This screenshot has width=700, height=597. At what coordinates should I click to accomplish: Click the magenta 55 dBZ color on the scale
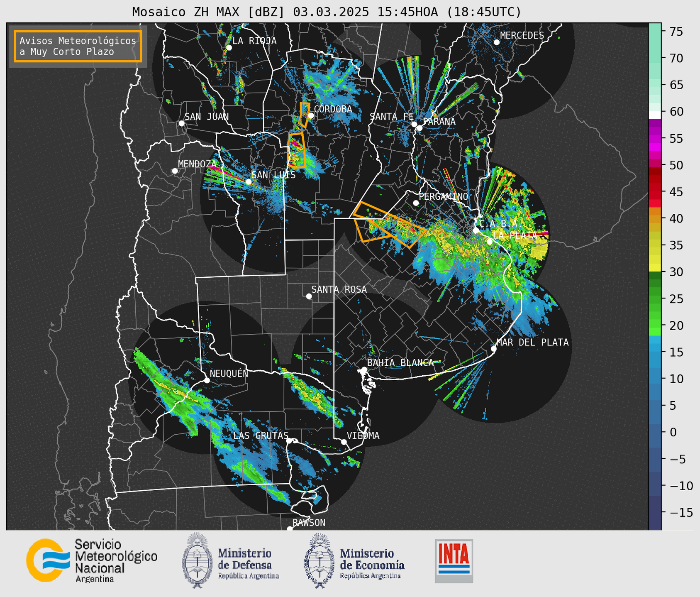click(655, 139)
